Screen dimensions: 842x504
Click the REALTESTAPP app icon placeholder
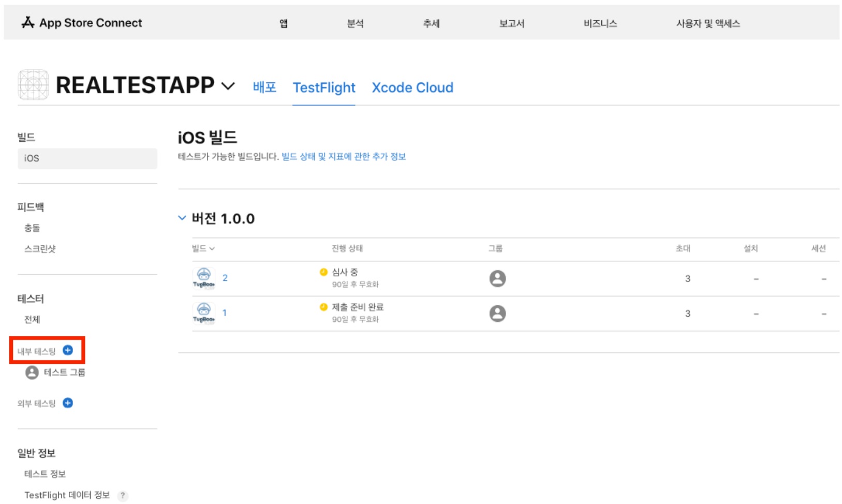click(x=33, y=84)
